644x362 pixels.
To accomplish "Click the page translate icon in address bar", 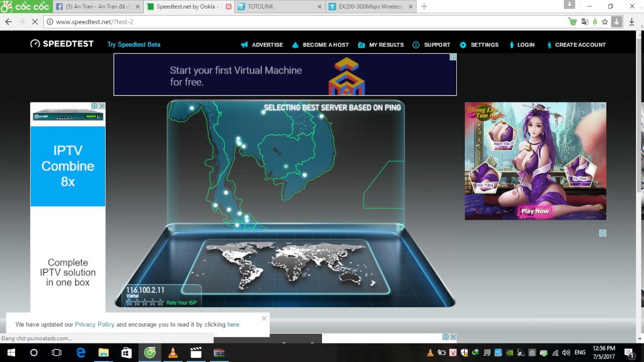I will click(x=585, y=22).
